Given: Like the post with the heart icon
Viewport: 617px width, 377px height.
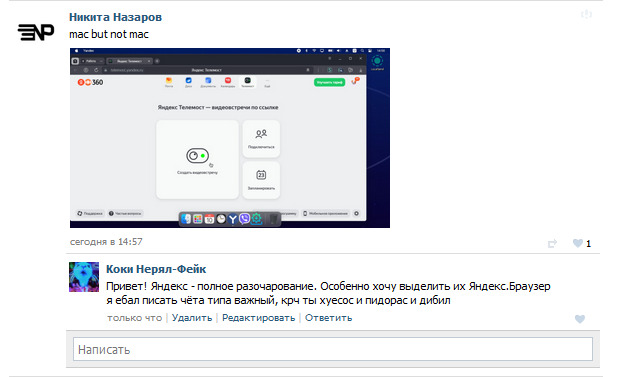Looking at the screenshot, I should (577, 243).
